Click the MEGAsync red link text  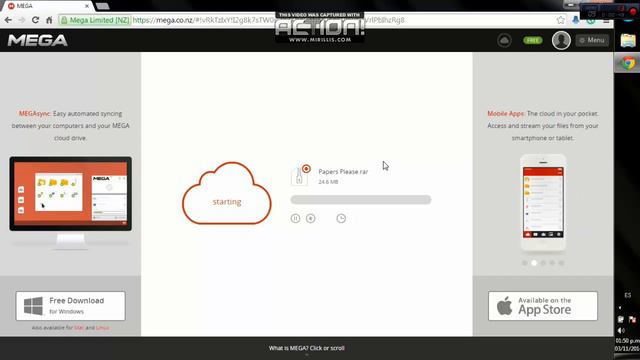coord(34,113)
